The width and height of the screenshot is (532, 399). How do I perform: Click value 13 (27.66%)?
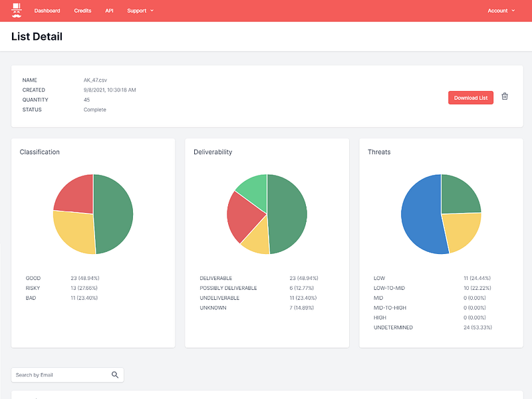(84, 288)
